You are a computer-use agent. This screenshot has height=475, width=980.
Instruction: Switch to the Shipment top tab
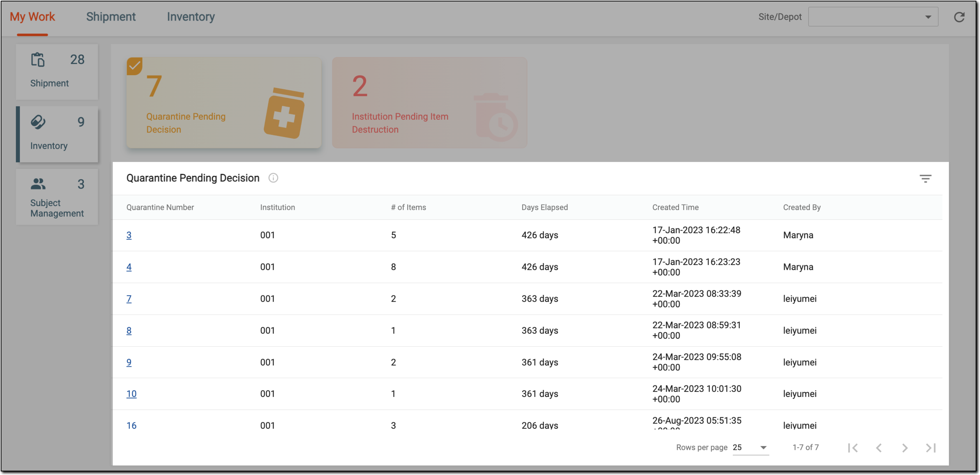click(111, 17)
